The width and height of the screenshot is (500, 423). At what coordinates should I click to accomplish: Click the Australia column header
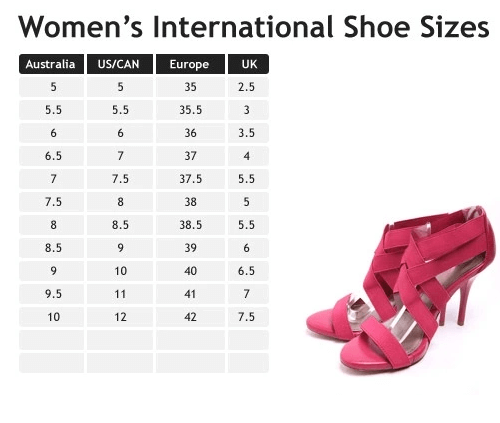51,64
